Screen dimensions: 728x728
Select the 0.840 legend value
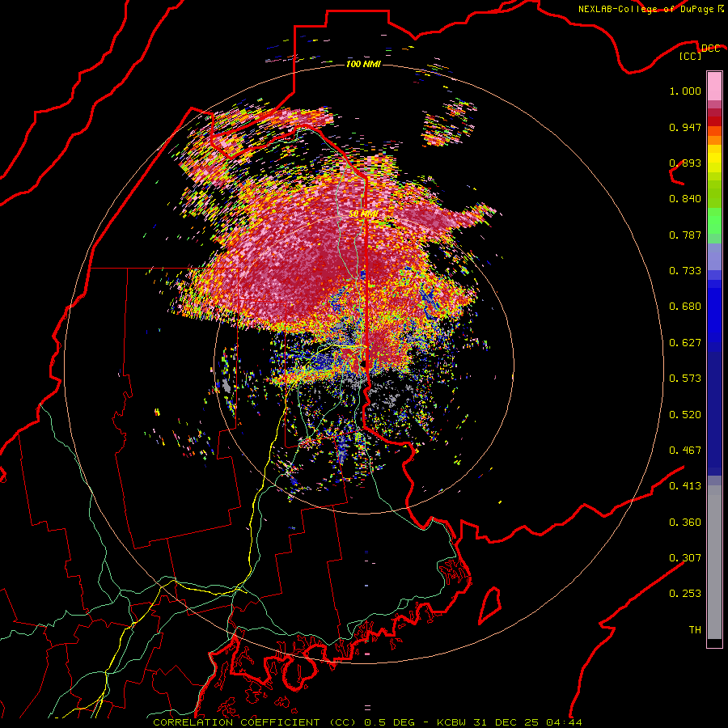pos(685,199)
